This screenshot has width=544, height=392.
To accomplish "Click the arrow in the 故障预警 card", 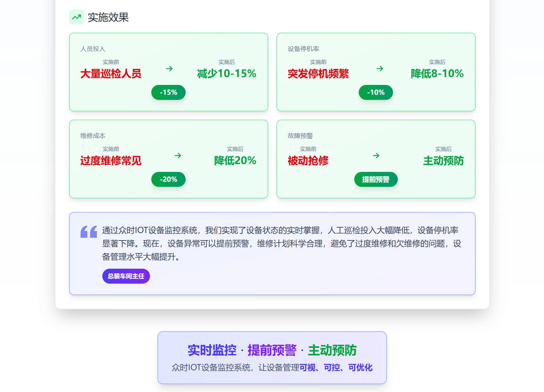I will [376, 156].
